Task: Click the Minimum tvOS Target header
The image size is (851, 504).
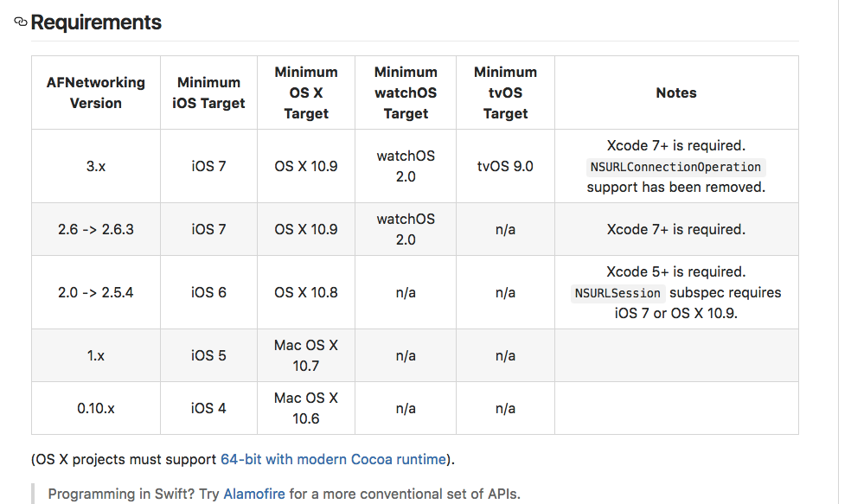Action: pos(505,93)
